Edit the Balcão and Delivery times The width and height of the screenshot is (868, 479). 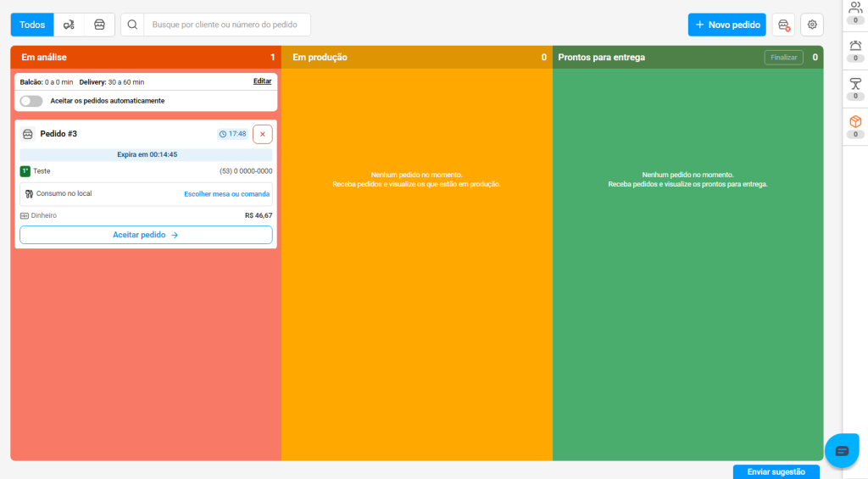[x=262, y=81]
